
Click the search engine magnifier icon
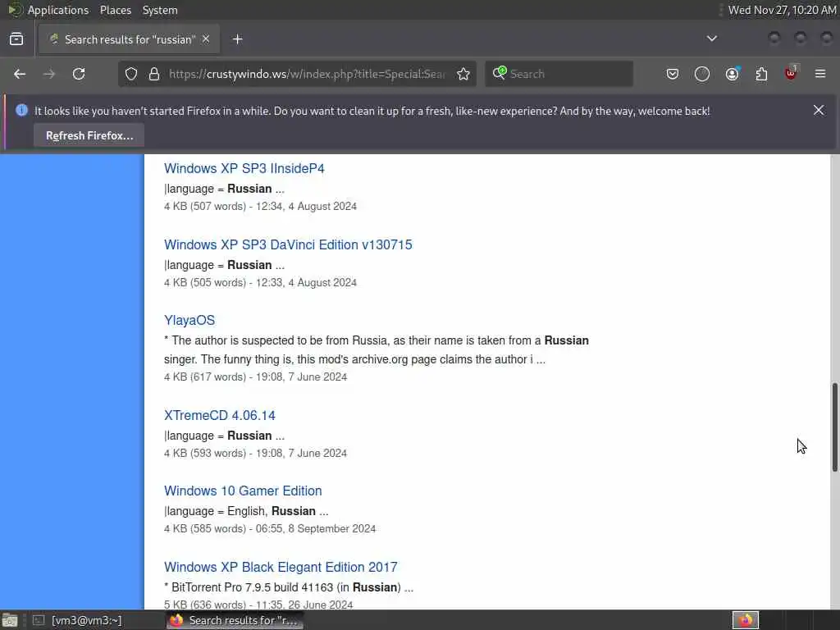tap(500, 73)
